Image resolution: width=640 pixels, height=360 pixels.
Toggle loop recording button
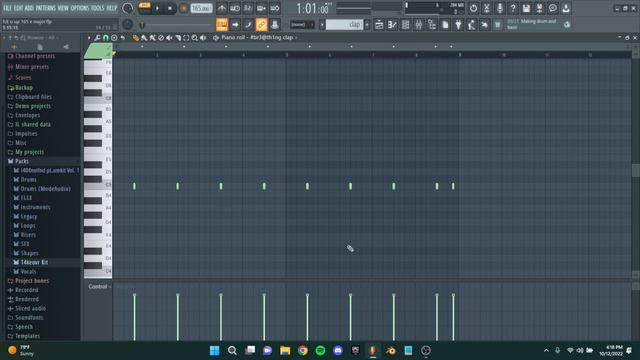click(x=275, y=8)
